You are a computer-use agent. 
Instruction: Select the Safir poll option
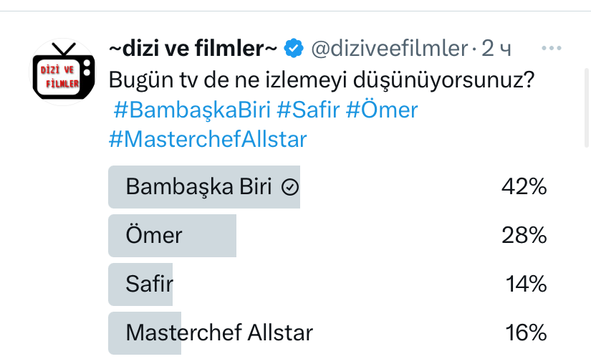[149, 284]
